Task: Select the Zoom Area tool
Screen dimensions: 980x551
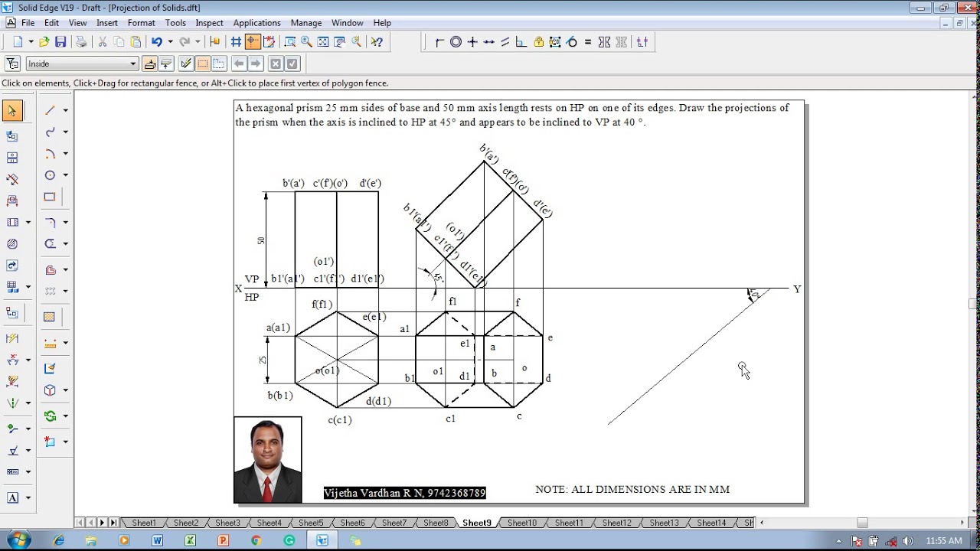Action: [x=289, y=42]
